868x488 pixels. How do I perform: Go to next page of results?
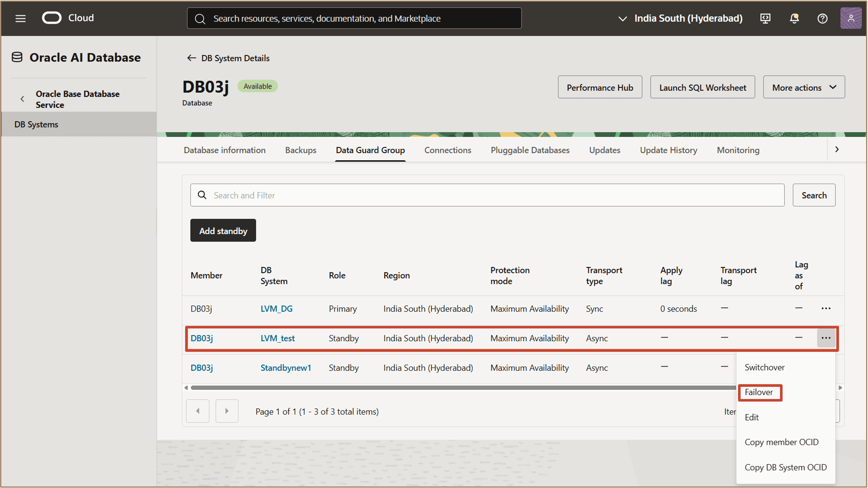[227, 411]
